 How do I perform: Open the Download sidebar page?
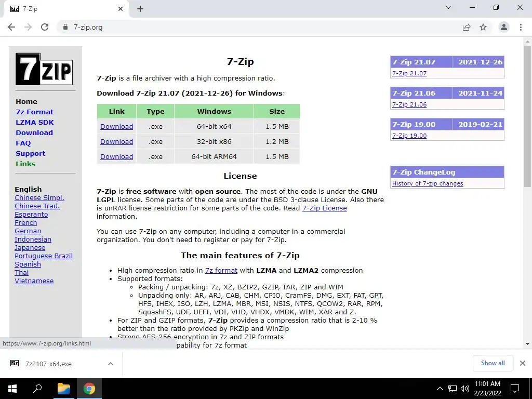[x=34, y=132]
